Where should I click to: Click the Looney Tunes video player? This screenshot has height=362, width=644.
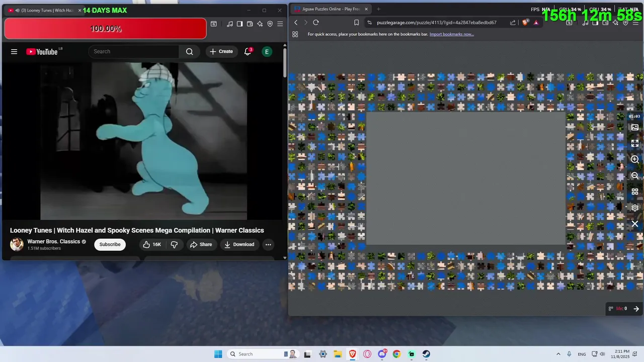point(143,141)
